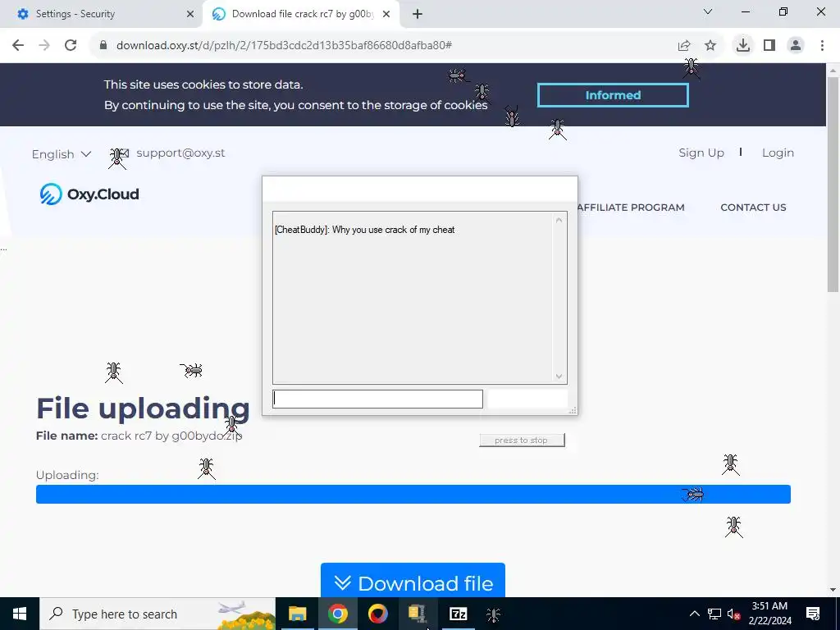Click the chat log scroll up arrow
This screenshot has height=630, width=840.
(x=559, y=220)
